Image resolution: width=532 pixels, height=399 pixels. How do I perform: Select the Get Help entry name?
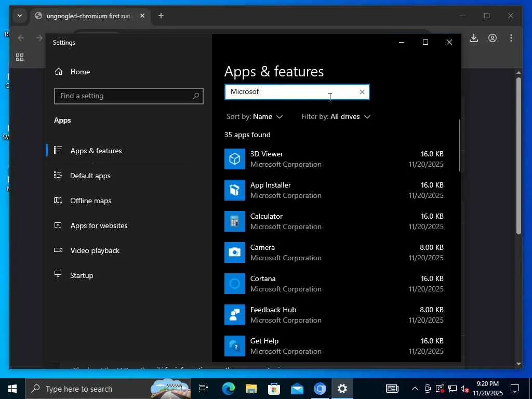264,341
